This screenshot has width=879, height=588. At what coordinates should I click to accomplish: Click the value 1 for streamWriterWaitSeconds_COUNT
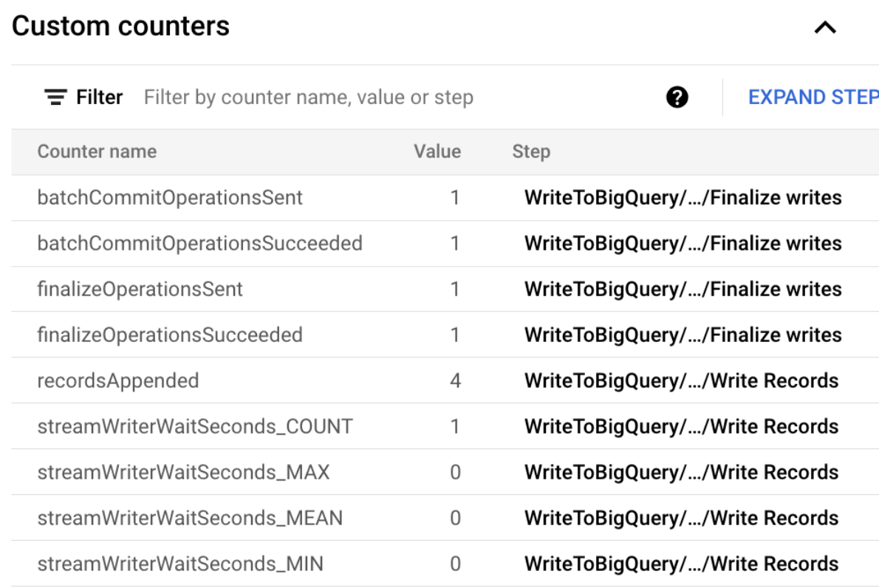tap(455, 426)
